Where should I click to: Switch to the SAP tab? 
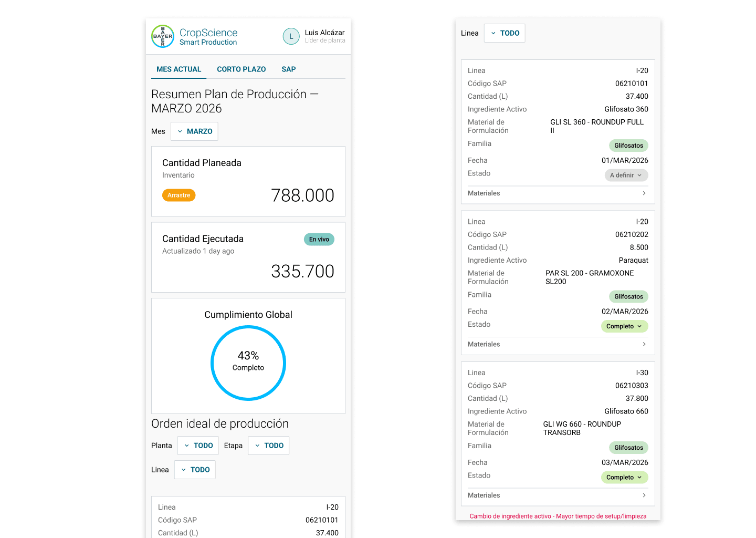[x=289, y=69]
